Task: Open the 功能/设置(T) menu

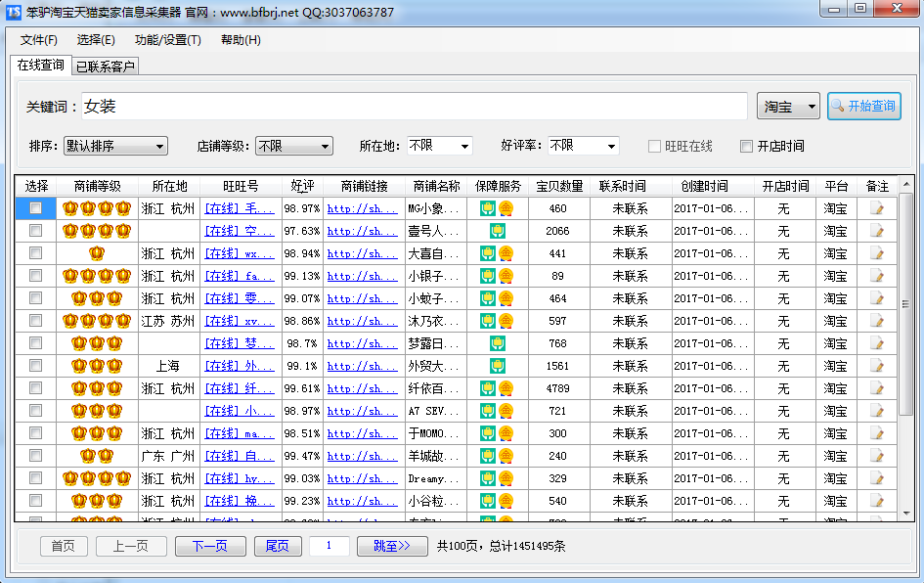Action: [x=168, y=40]
